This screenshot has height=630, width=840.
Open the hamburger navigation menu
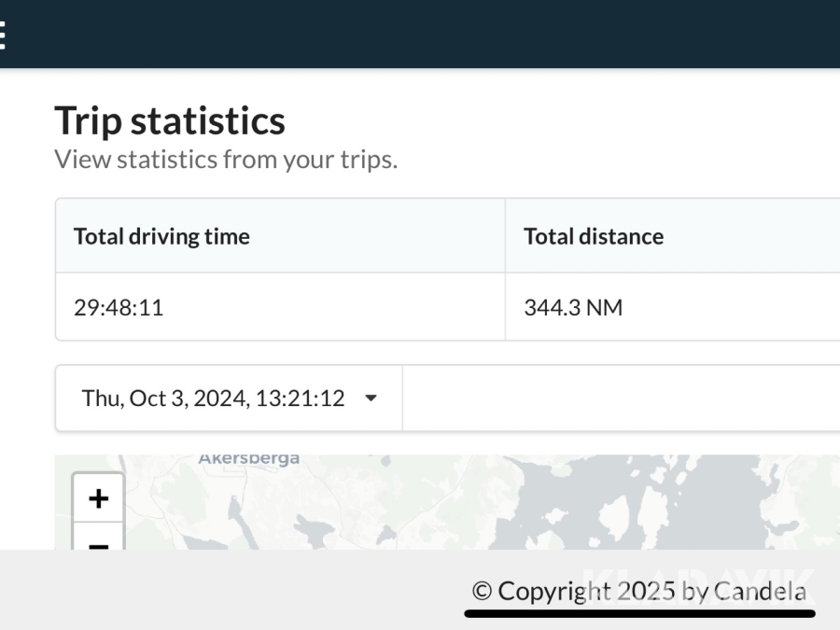tap(3, 35)
